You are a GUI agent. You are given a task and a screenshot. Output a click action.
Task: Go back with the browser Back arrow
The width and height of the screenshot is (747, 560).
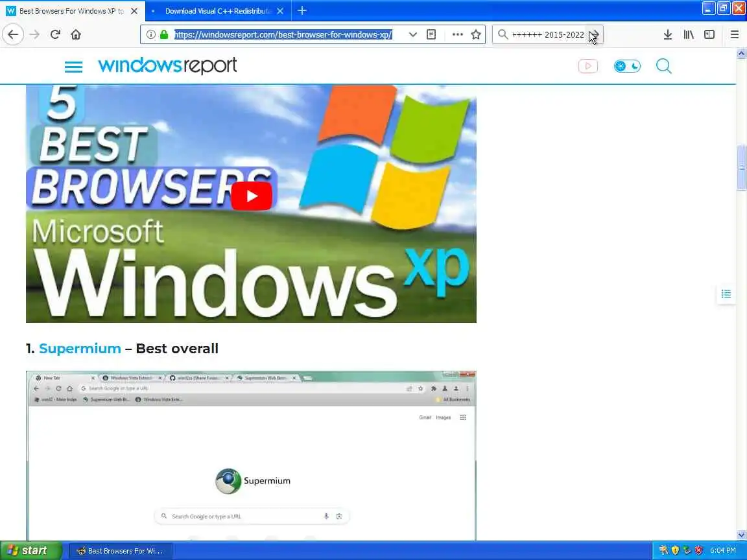pyautogui.click(x=13, y=34)
